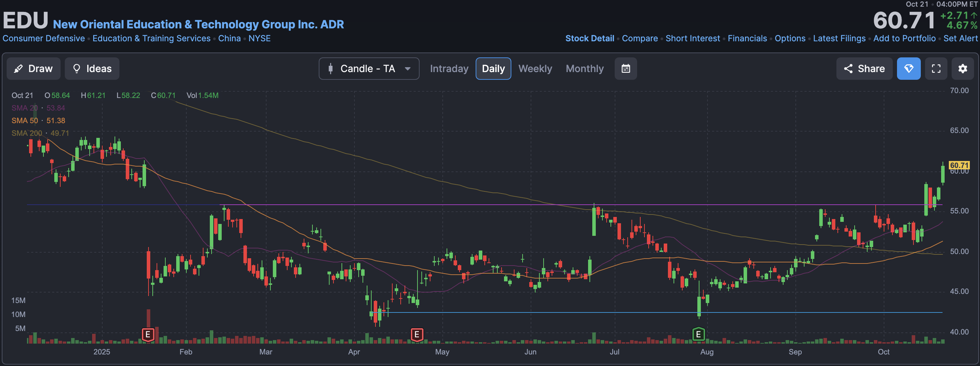Viewport: 980px width, 366px height.
Task: Click the January earnings E marker
Action: tap(147, 335)
